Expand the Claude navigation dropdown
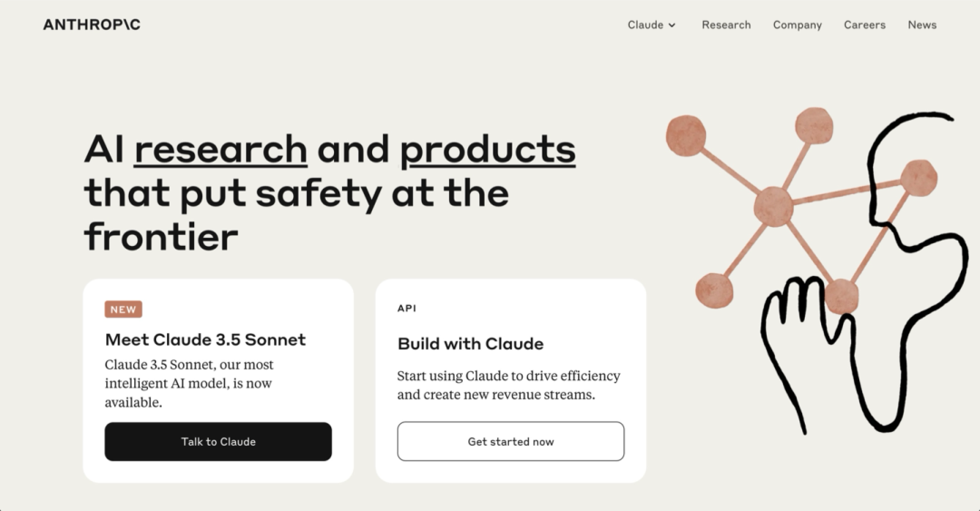 (652, 25)
